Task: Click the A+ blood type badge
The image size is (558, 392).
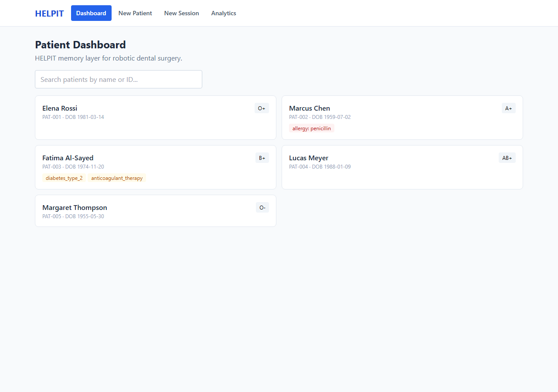Action: 508,108
